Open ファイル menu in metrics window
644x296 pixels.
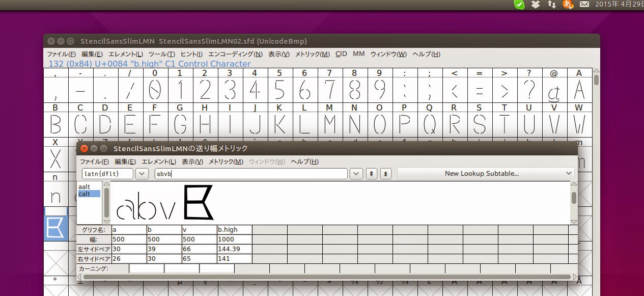pos(94,162)
